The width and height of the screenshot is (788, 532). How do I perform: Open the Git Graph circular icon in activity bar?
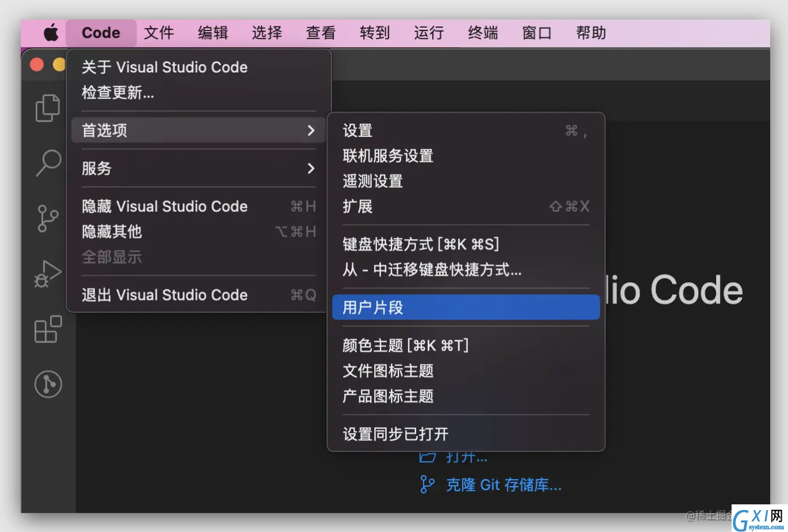[x=48, y=384]
